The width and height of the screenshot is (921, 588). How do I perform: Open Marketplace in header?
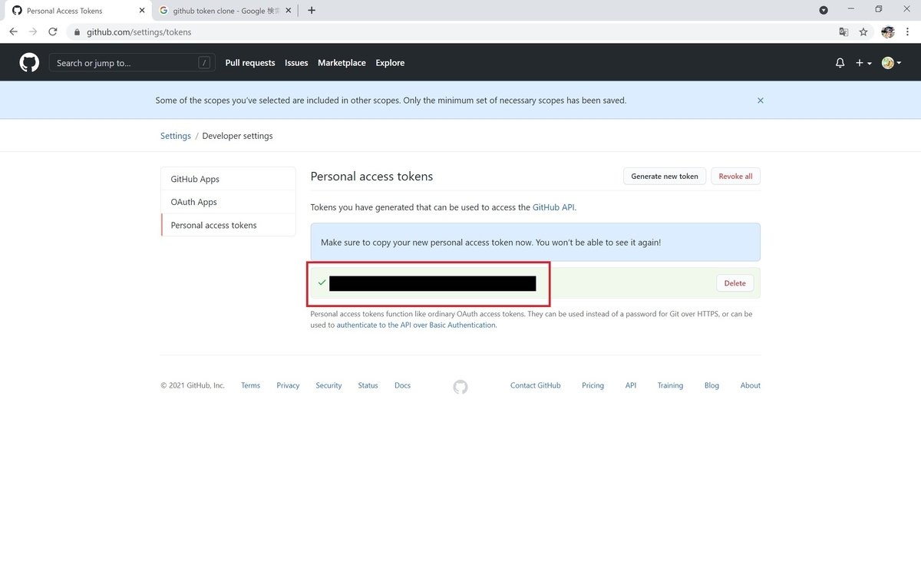(342, 63)
